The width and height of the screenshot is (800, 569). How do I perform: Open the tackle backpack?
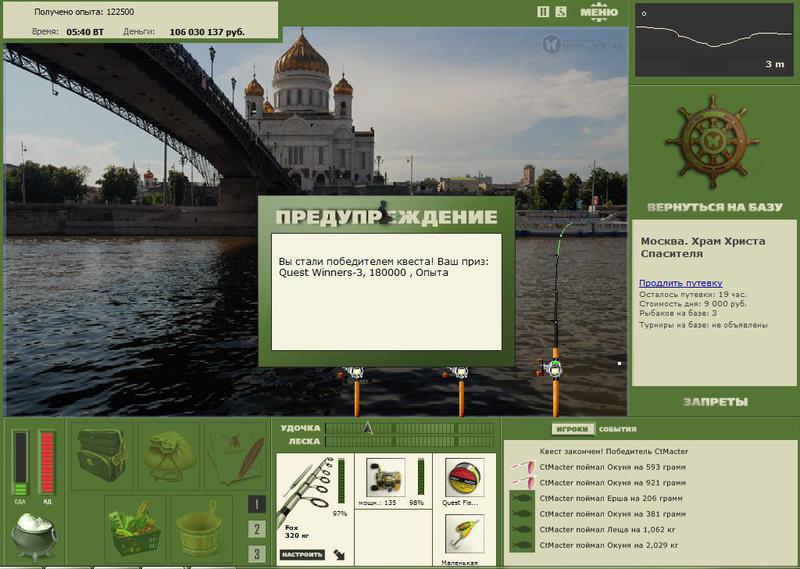pos(102,455)
